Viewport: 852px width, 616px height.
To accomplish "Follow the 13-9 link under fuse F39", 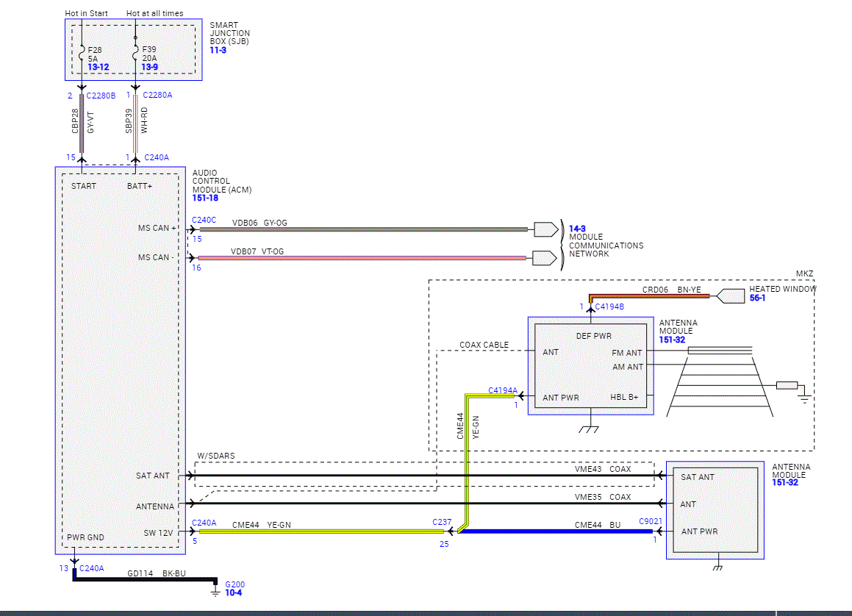I will pyautogui.click(x=150, y=68).
